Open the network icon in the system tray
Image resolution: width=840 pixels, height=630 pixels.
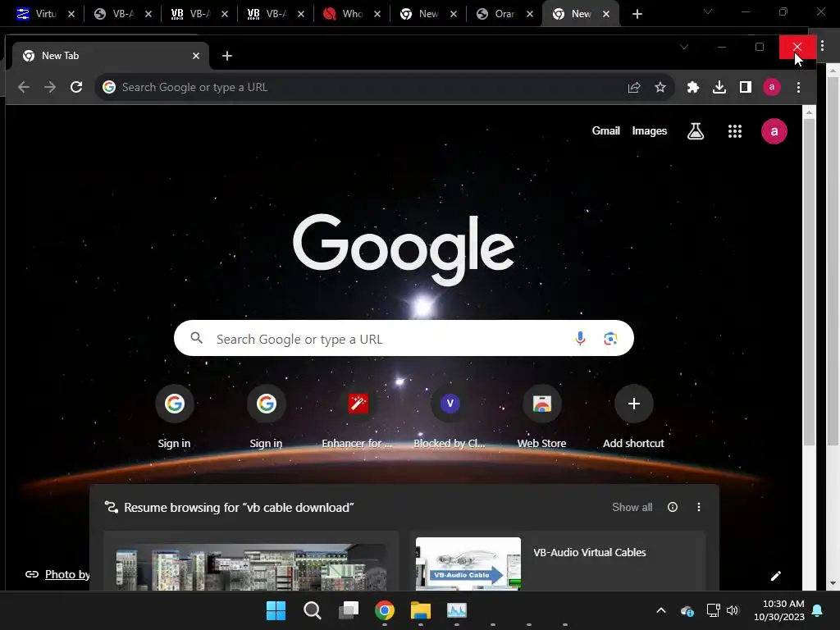[x=713, y=610]
